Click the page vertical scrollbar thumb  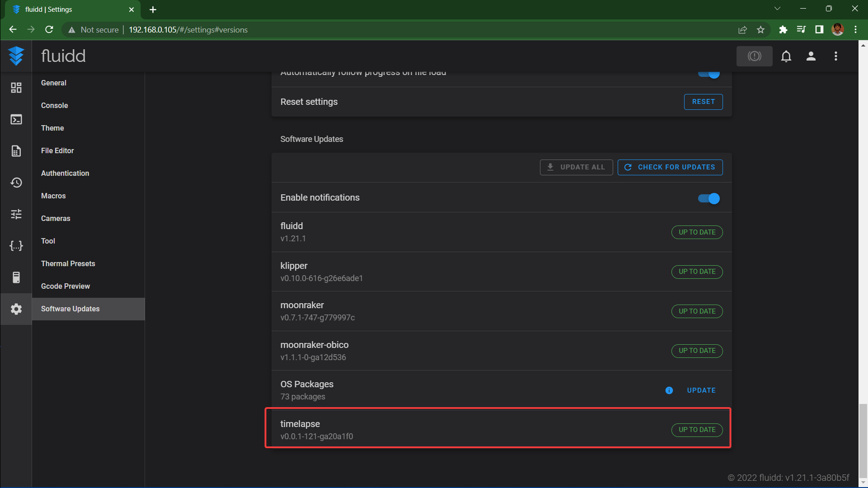tap(863, 441)
